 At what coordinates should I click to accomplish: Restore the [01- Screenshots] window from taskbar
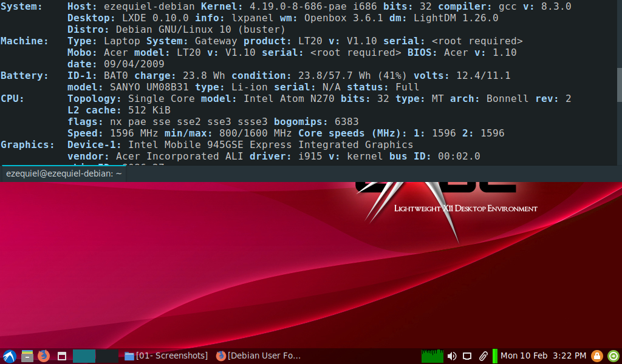[x=166, y=356]
